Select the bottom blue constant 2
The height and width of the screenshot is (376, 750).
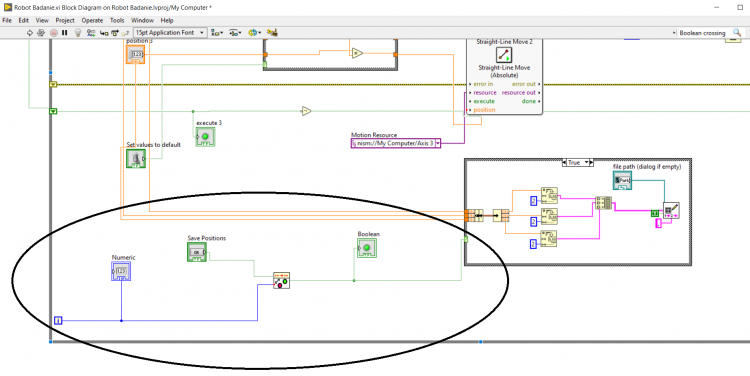pos(534,244)
